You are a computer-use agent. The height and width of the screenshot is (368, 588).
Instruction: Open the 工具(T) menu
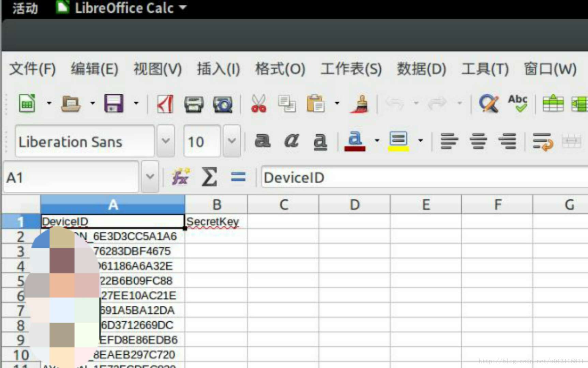485,69
